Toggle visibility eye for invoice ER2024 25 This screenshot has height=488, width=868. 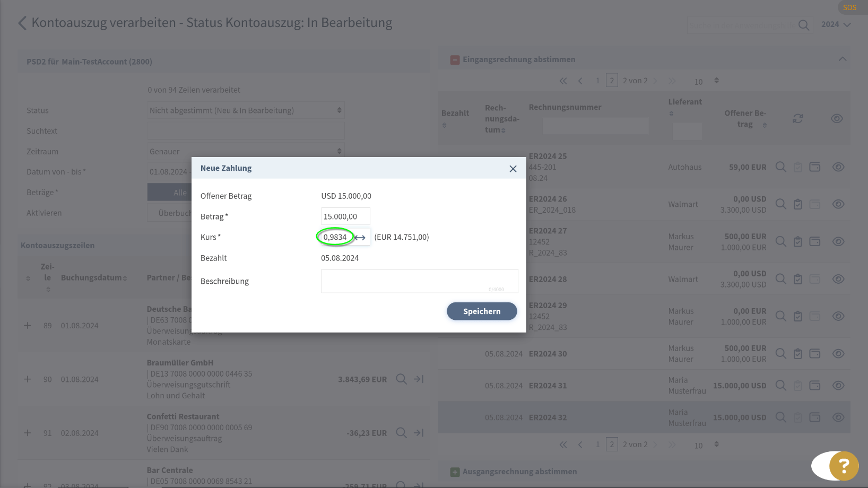(x=838, y=167)
